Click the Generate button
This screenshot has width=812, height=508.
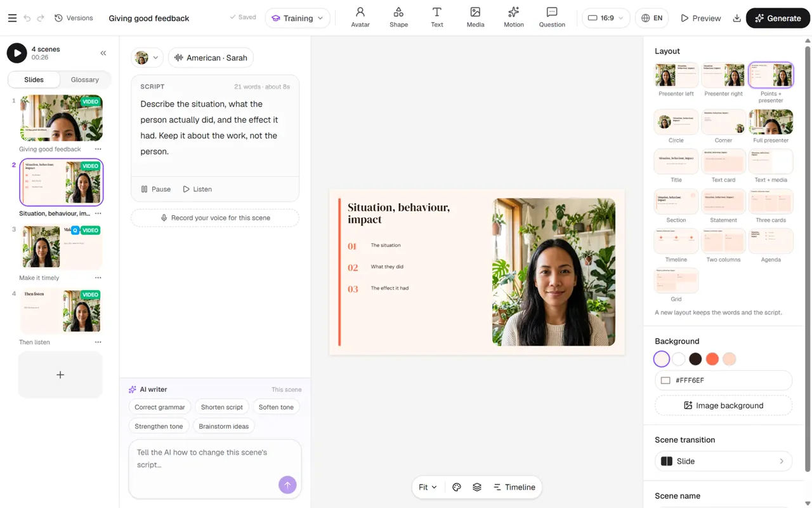(x=778, y=18)
